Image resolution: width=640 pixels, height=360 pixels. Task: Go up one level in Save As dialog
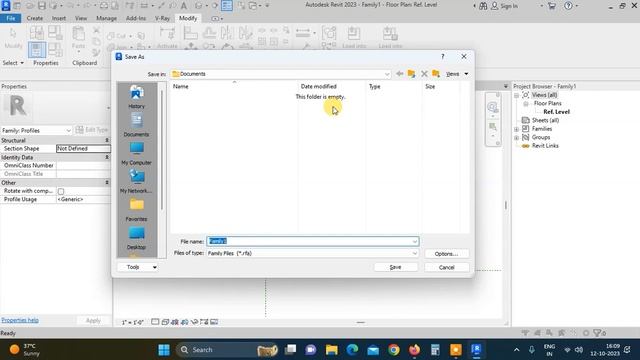point(411,74)
